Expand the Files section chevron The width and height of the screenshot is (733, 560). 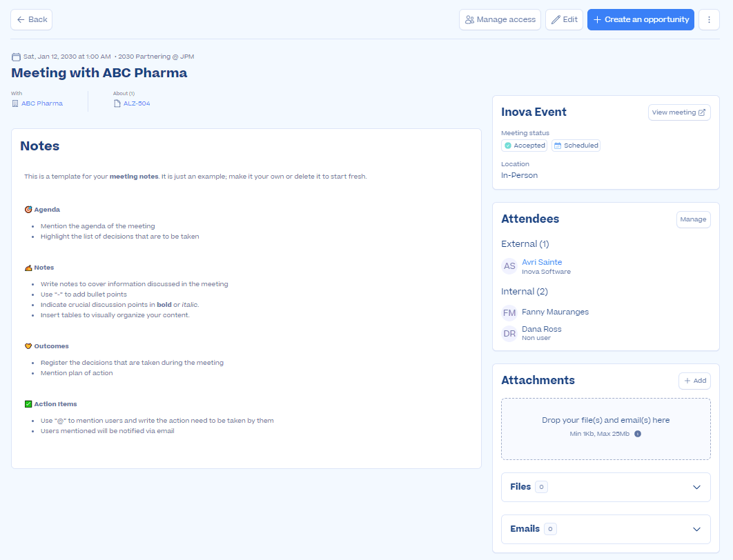click(x=696, y=487)
